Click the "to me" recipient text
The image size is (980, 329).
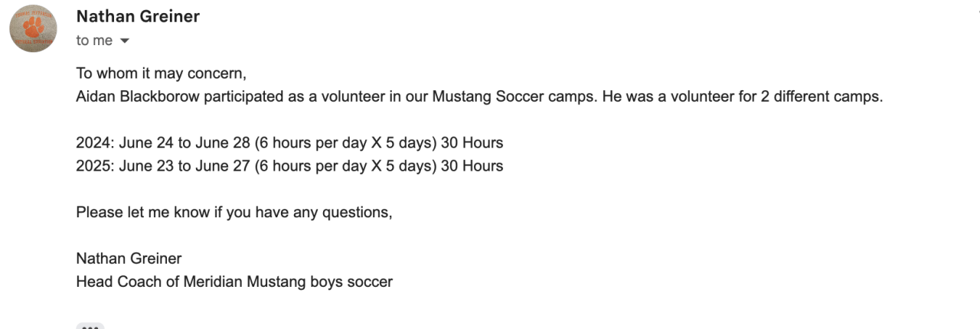tap(94, 41)
